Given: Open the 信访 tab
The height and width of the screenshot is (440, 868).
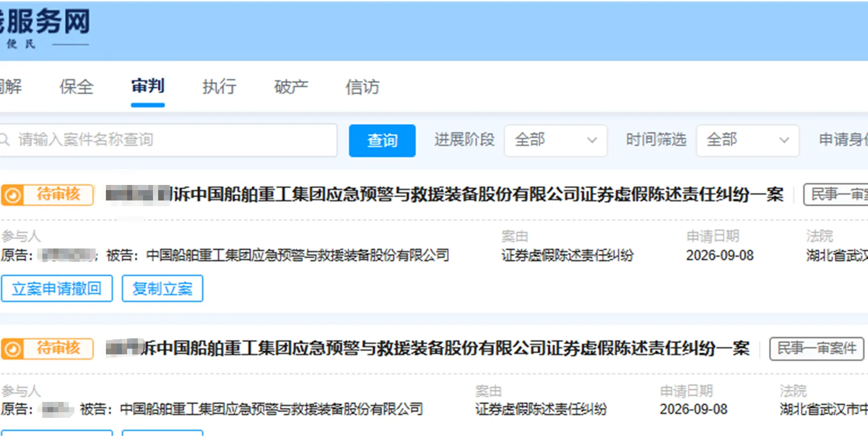Looking at the screenshot, I should click(x=362, y=87).
